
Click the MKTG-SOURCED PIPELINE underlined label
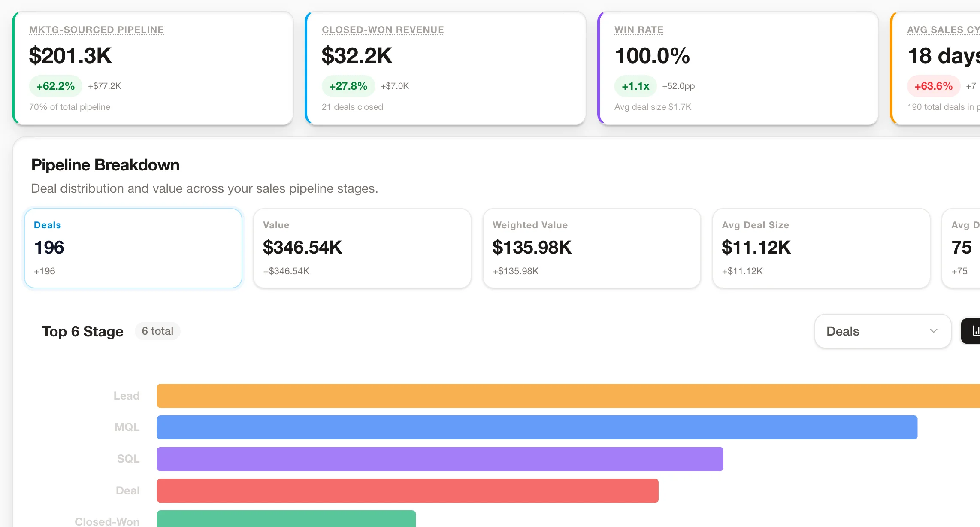click(x=97, y=30)
